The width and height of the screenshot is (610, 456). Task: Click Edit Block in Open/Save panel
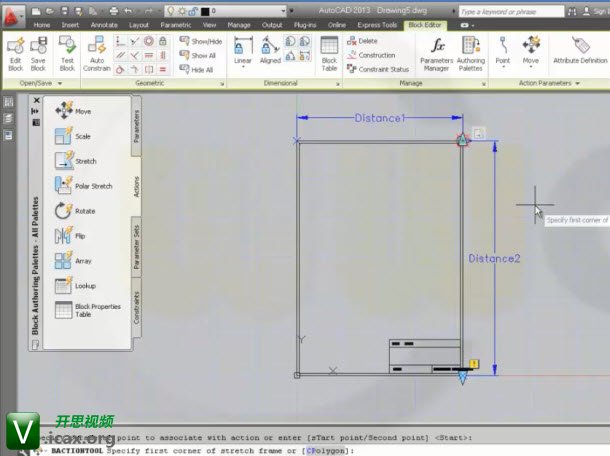click(16, 54)
